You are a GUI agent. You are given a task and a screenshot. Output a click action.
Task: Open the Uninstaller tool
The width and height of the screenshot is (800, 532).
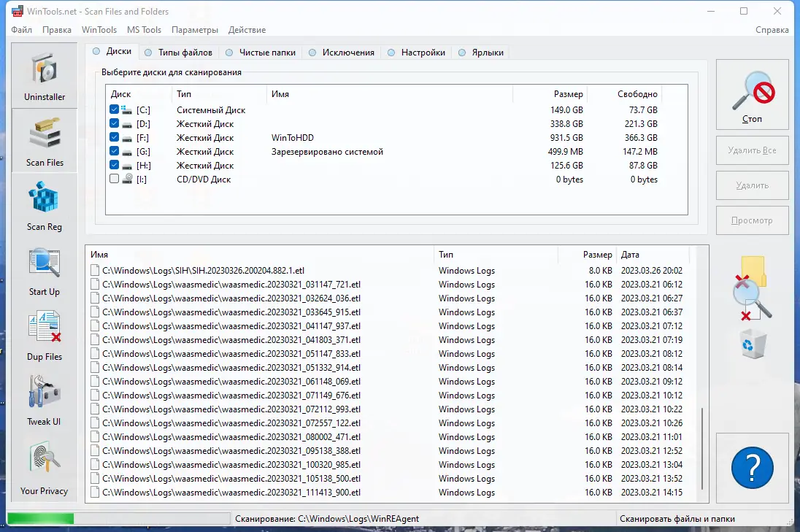[x=45, y=75]
